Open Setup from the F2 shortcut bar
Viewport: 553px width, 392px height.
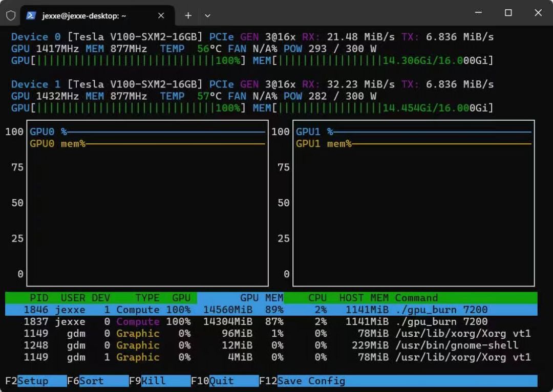point(42,381)
